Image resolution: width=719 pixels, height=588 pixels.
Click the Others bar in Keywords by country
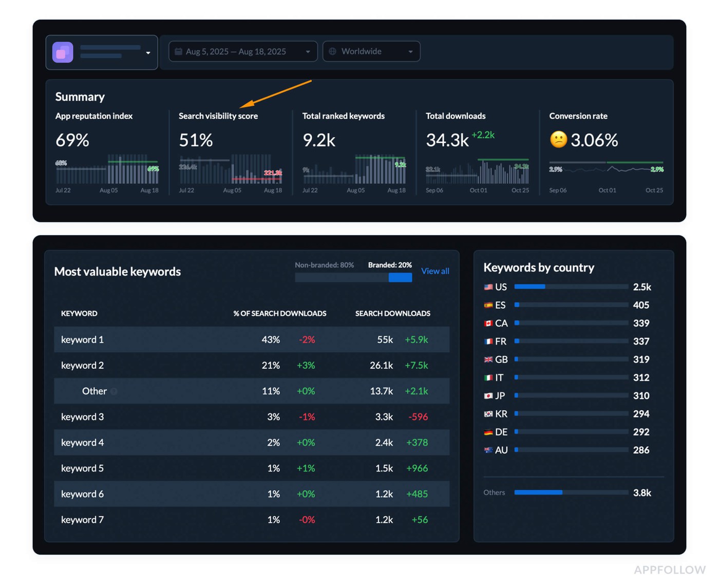click(x=538, y=492)
